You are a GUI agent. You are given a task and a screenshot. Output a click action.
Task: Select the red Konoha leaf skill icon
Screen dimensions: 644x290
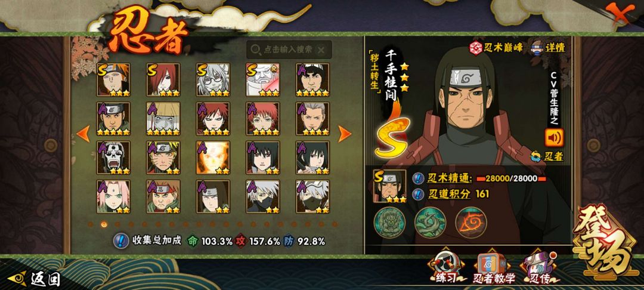pos(471,223)
